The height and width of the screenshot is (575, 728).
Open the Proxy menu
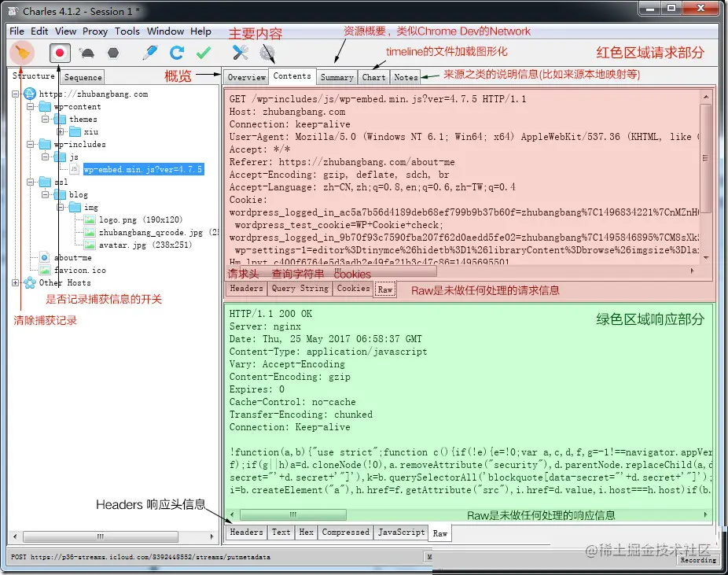(x=95, y=31)
